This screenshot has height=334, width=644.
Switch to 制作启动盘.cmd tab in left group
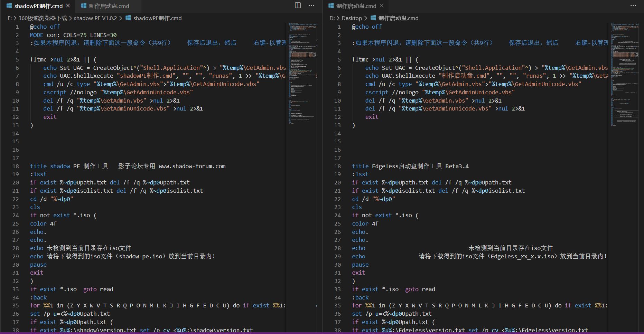pyautogui.click(x=109, y=6)
